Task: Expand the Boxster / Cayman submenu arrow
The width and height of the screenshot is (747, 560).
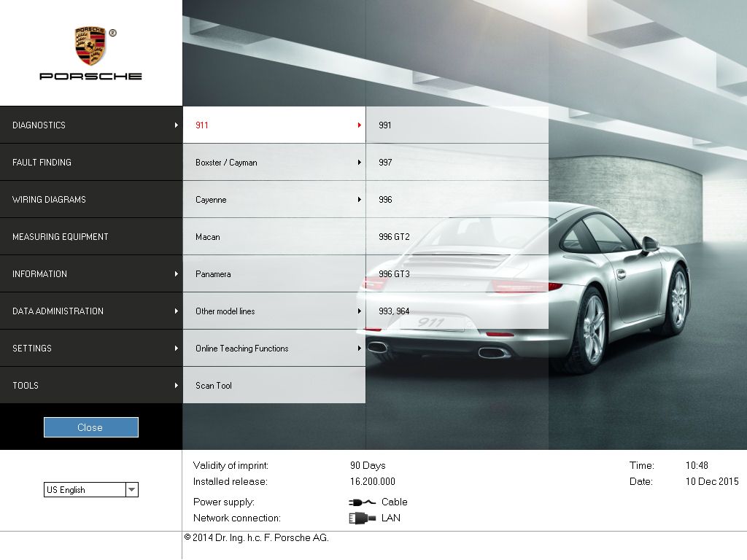Action: (x=359, y=163)
